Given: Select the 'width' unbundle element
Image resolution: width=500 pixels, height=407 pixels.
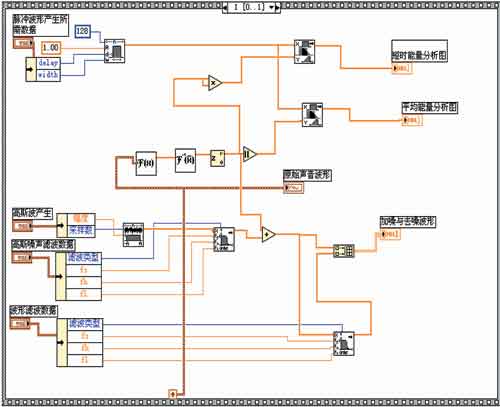Looking at the screenshot, I should click(x=48, y=75).
